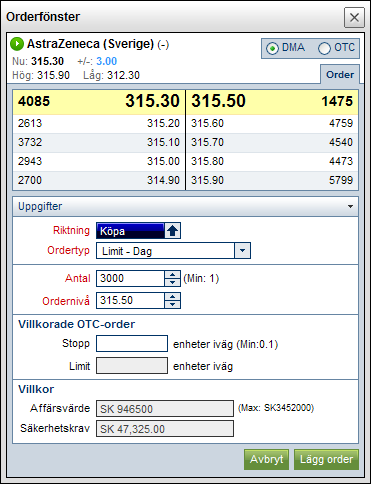Decrease Ordernivå with the down arrow
This screenshot has width=371, height=484.
[x=172, y=304]
